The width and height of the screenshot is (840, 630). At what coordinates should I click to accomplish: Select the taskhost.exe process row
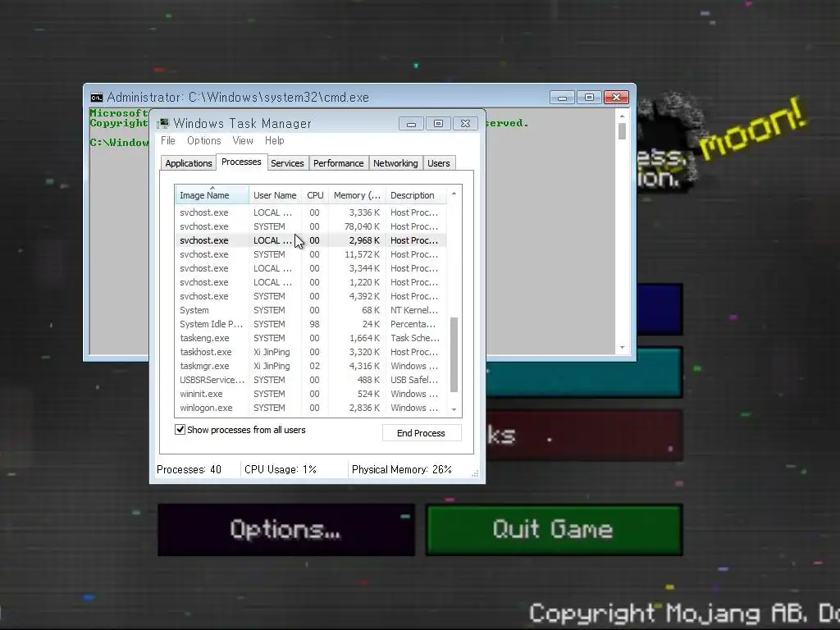pyautogui.click(x=311, y=352)
